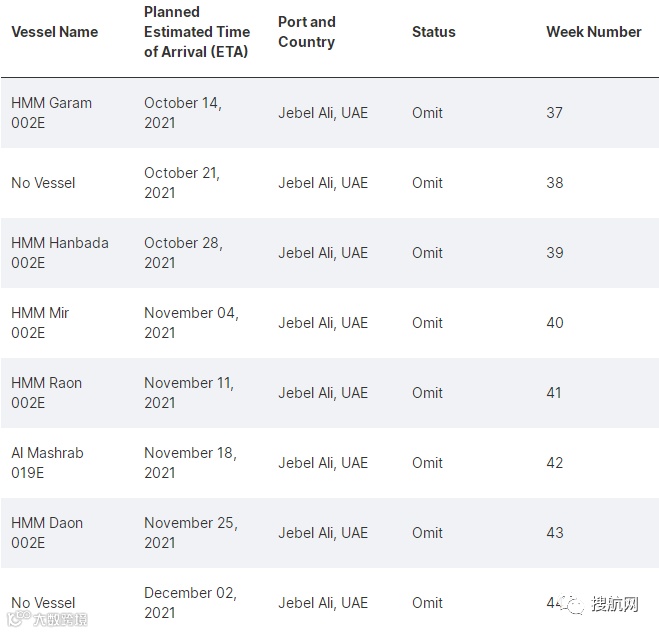
Task: Select the HMM Raon 002E vessel cell
Action: [x=46, y=393]
